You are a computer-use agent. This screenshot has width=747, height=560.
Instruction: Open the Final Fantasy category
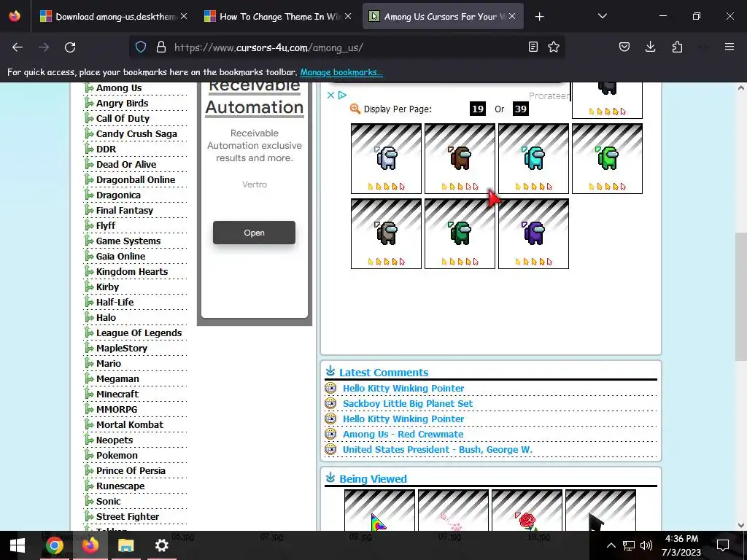click(x=124, y=211)
